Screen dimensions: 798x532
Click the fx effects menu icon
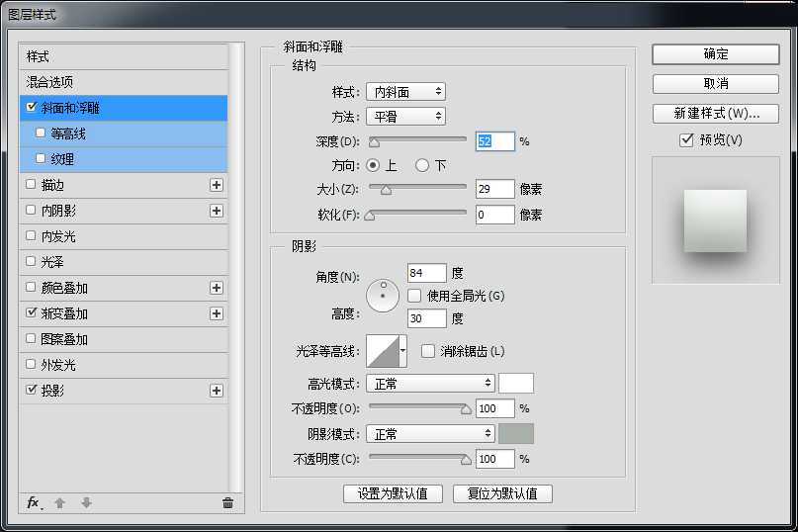(33, 502)
